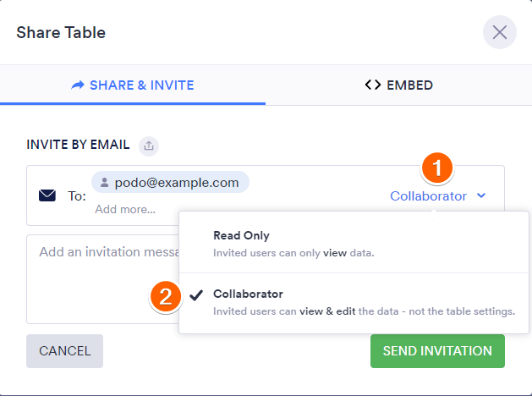Switch to the Share & Invite tab
532x396 pixels.
(x=133, y=85)
